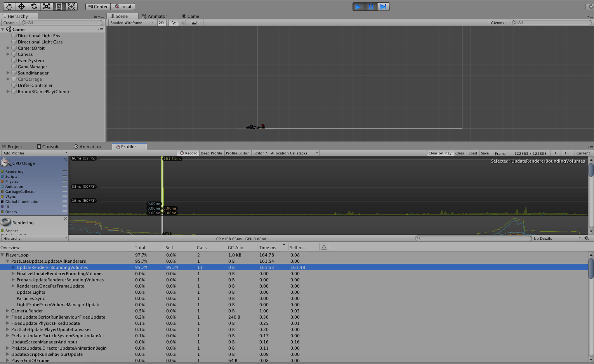Switch to the Project tab

12,147
